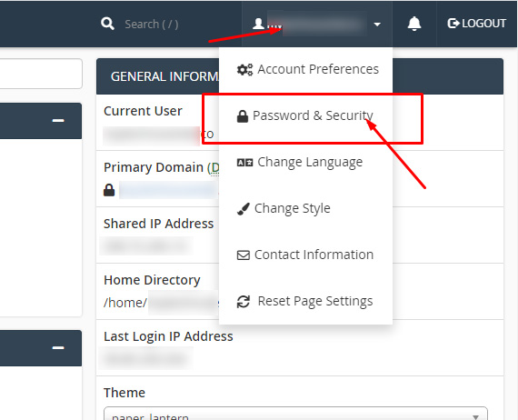
Task: Click the Password & Security lock icon
Action: coord(243,116)
